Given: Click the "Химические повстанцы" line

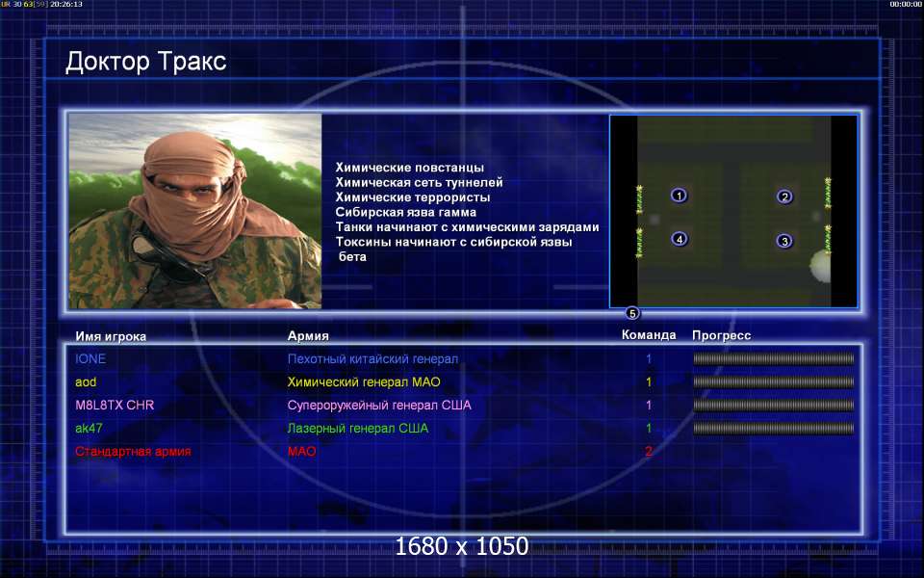Looking at the screenshot, I should 410,168.
